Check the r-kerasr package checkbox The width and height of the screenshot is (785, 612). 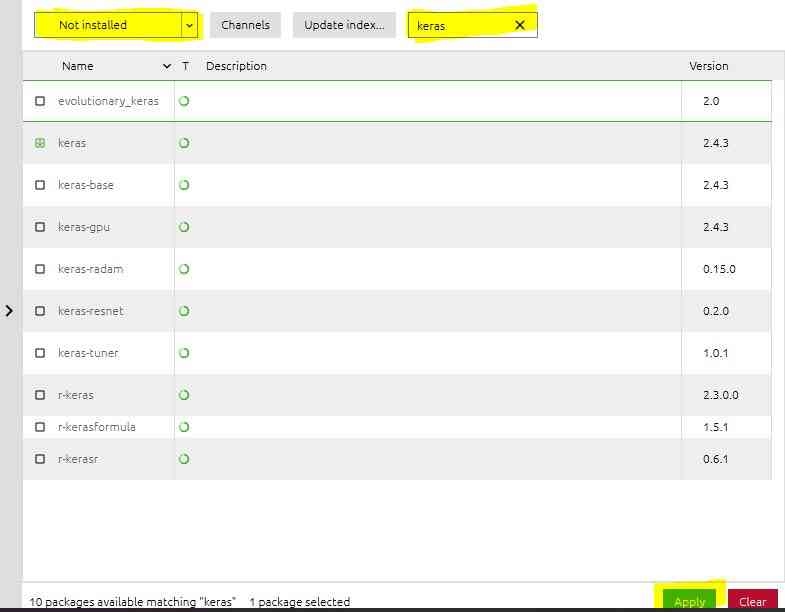(40, 459)
